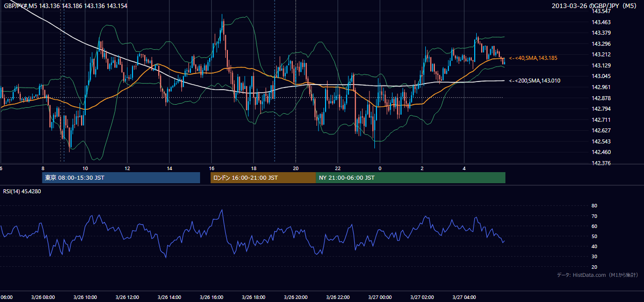Screen dimensions: 644x302
Task: Click RSI scale value 60
Action: click(594, 226)
